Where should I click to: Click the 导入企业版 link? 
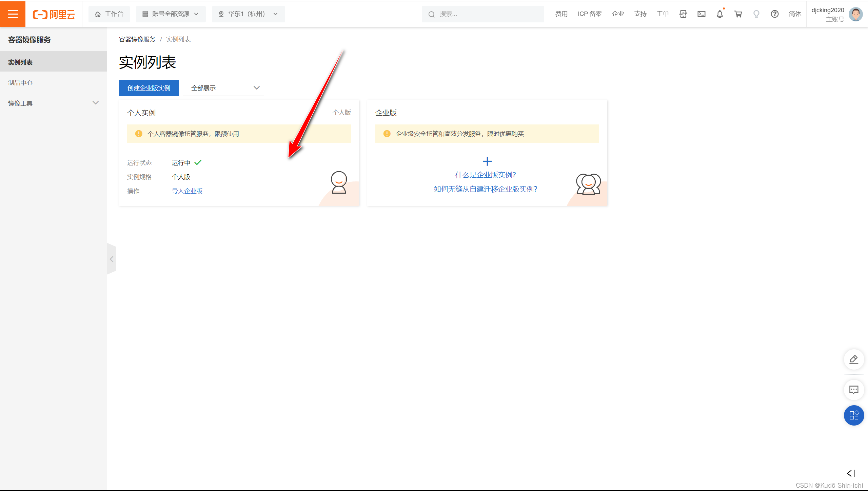[187, 191]
